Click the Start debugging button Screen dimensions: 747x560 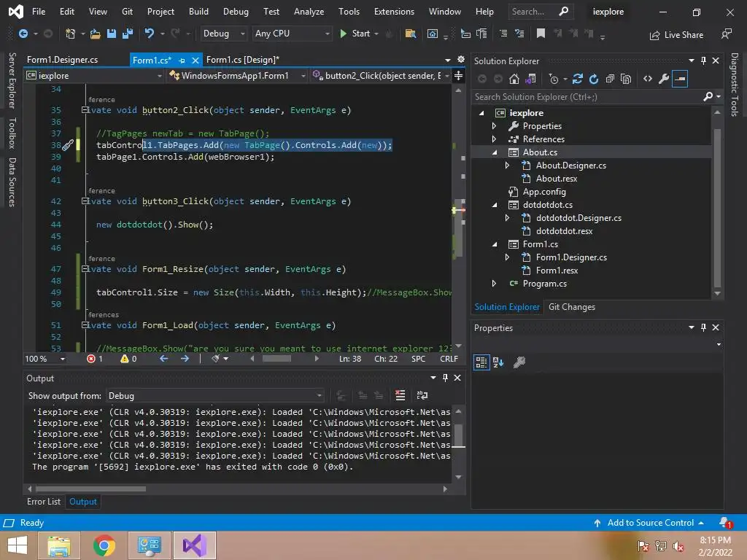[355, 34]
